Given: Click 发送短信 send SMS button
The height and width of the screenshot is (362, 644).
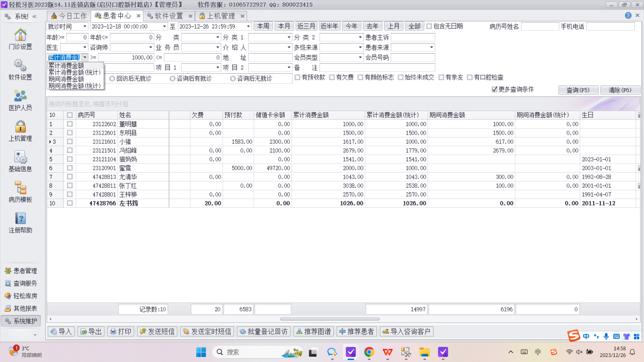Looking at the screenshot, I should [157, 331].
